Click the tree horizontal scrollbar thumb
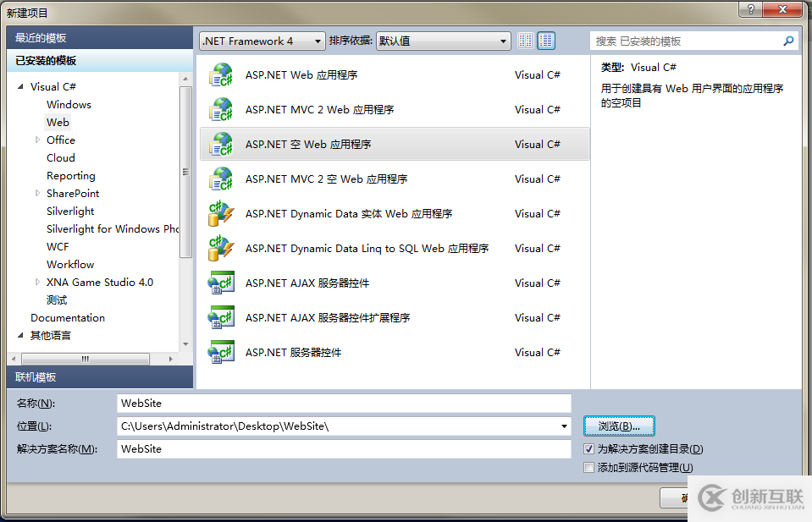This screenshot has height=522, width=812. pyautogui.click(x=86, y=359)
